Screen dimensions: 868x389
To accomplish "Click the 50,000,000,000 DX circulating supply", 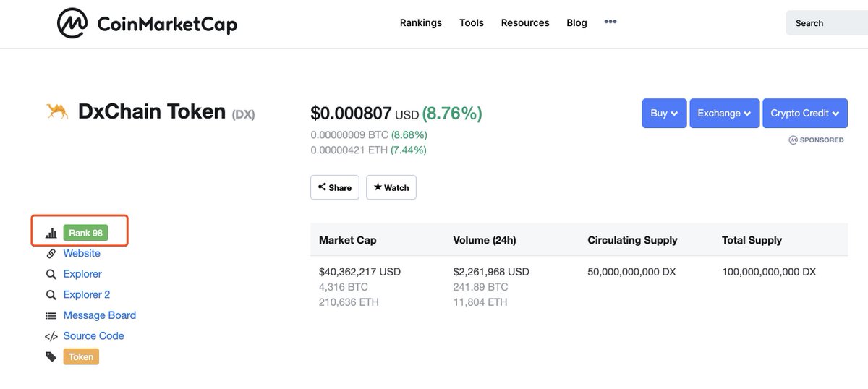I will click(x=632, y=273).
